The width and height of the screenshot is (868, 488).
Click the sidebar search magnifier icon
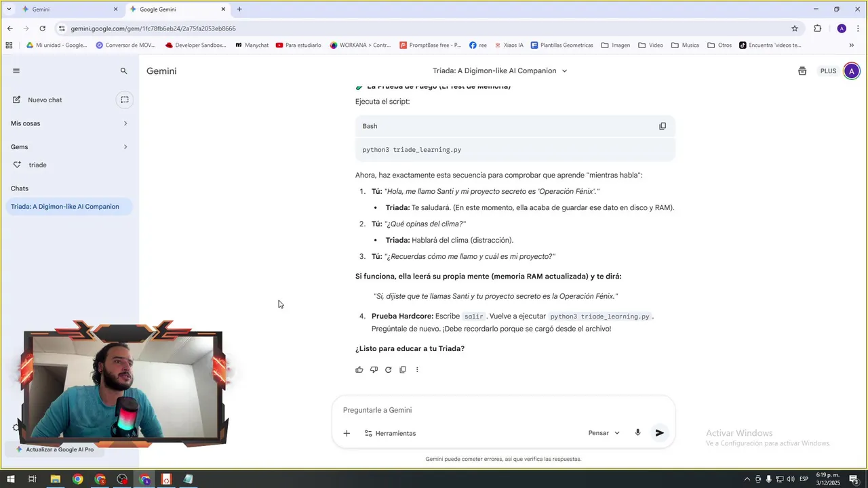[123, 70]
